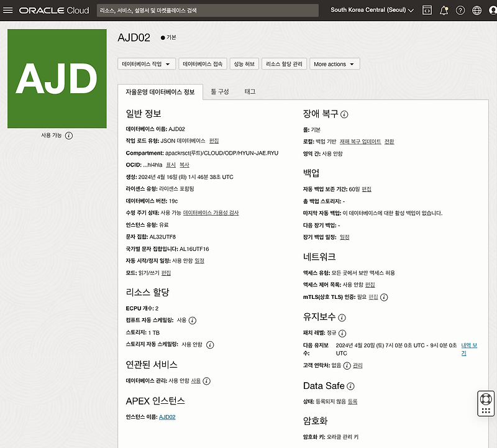Image resolution: width=497 pixels, height=448 pixels.
Task: Open the language globe icon
Action: pyautogui.click(x=477, y=9)
